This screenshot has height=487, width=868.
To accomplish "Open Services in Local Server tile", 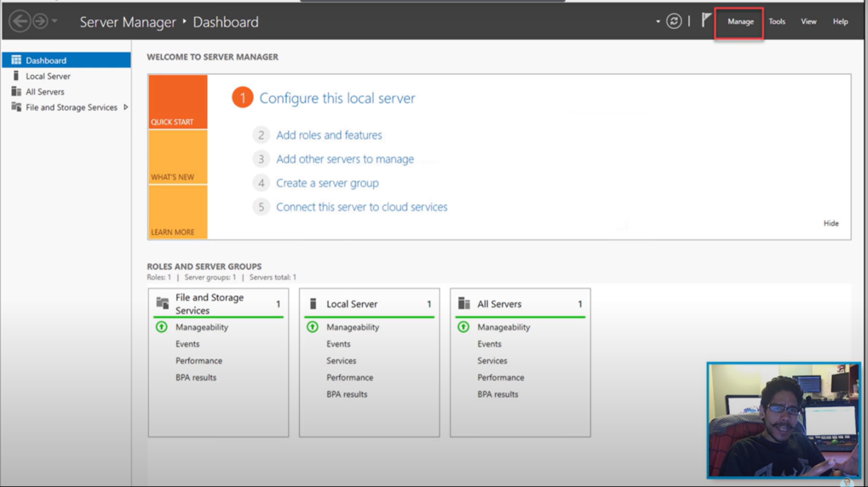I will [341, 360].
